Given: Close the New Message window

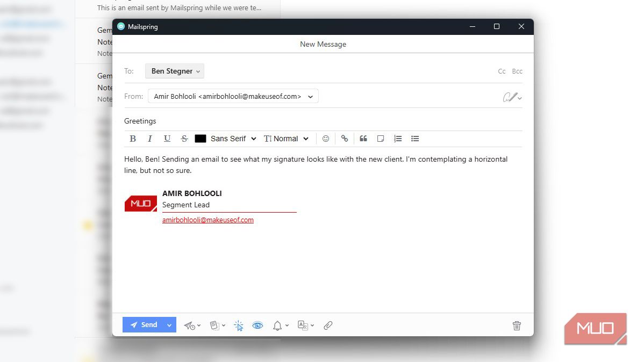Looking at the screenshot, I should click(521, 26).
